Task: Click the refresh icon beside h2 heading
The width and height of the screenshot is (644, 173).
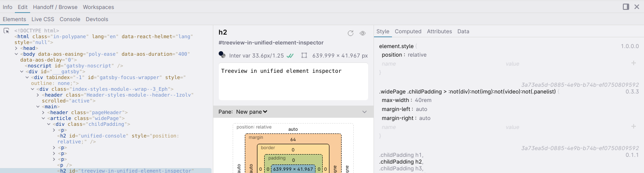Action: coord(351,33)
